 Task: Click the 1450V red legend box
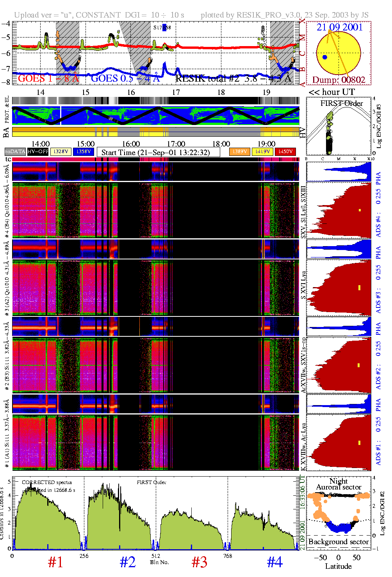point(285,152)
